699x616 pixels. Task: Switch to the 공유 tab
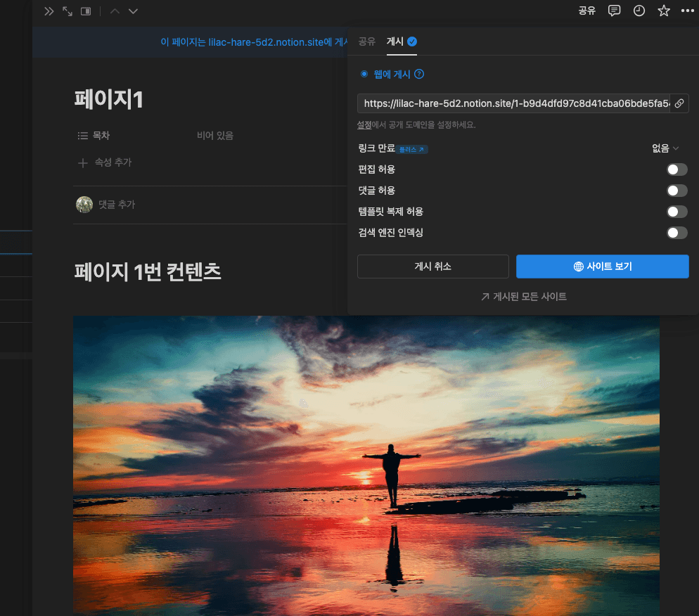point(366,42)
